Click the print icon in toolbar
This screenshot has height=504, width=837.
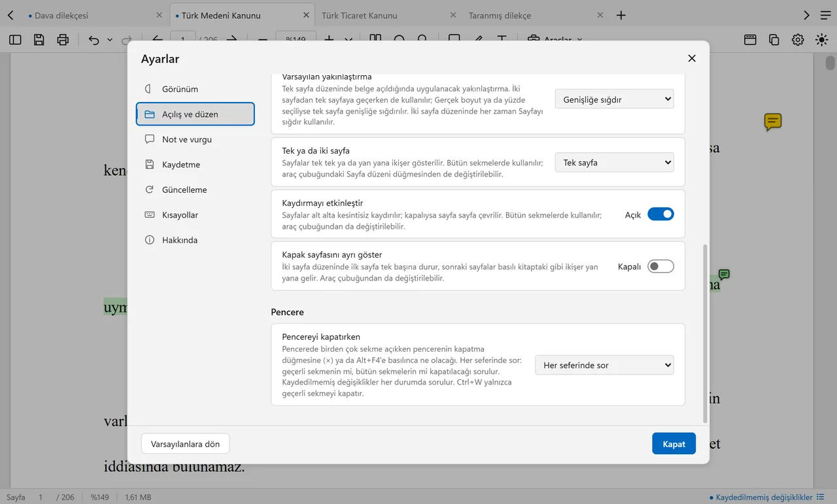pos(63,40)
